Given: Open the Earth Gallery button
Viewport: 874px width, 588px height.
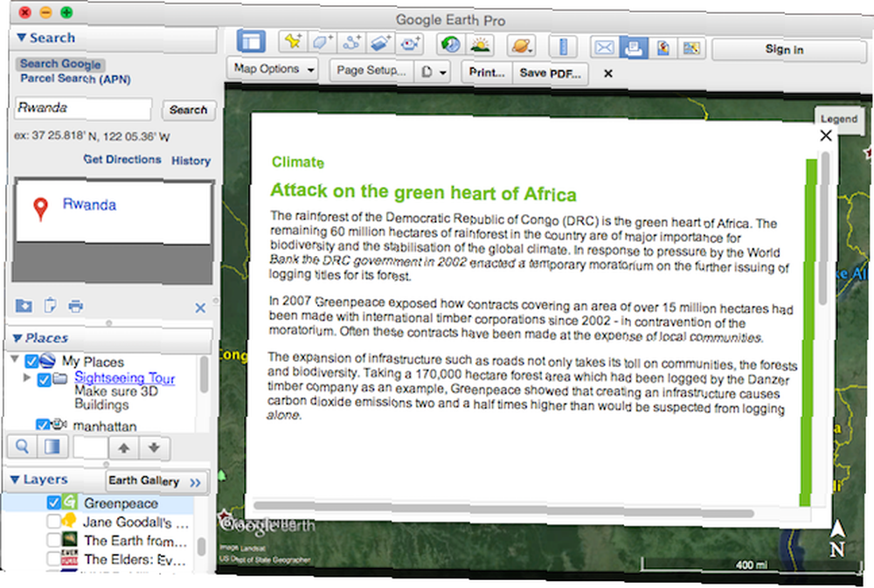Looking at the screenshot, I should click(156, 481).
